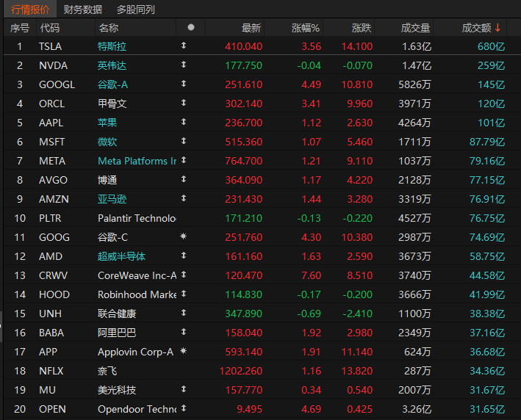The image size is (521, 420).
Task: Click the 美光科技 name cell
Action: (117, 390)
